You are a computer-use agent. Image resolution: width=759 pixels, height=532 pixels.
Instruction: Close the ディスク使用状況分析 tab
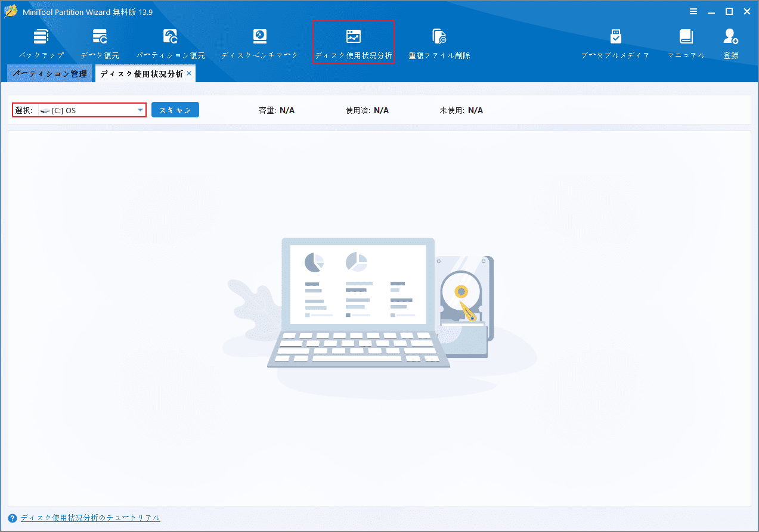pyautogui.click(x=189, y=73)
